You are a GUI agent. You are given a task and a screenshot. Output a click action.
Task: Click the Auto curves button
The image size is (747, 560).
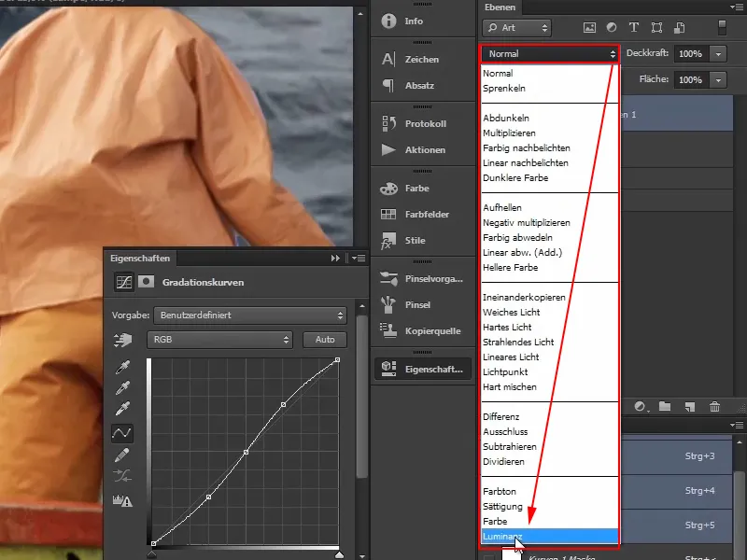click(x=325, y=340)
